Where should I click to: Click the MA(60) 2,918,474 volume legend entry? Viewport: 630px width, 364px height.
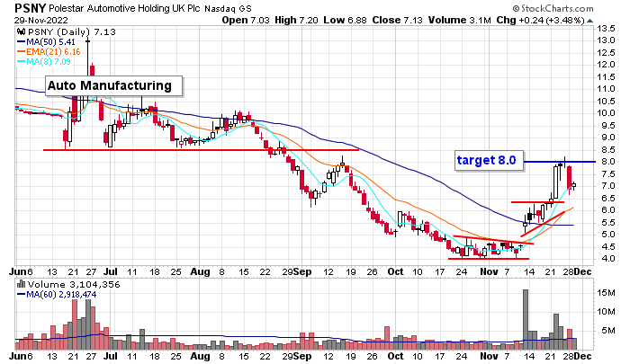click(57, 295)
